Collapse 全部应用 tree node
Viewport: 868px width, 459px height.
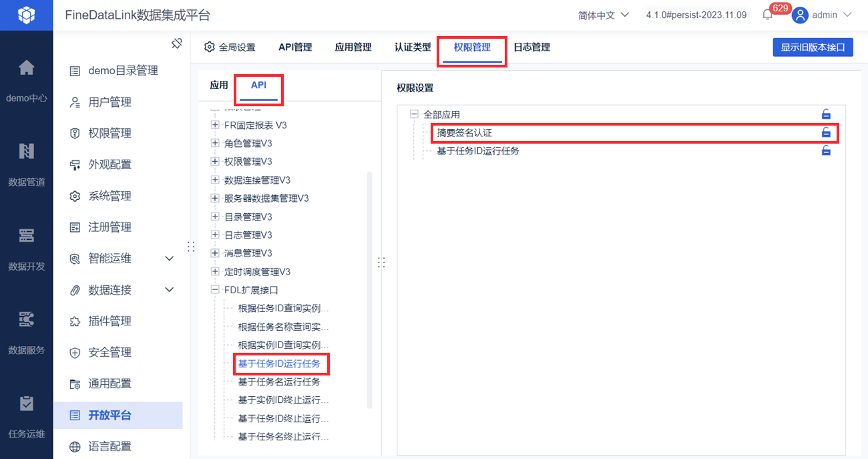[x=414, y=114]
